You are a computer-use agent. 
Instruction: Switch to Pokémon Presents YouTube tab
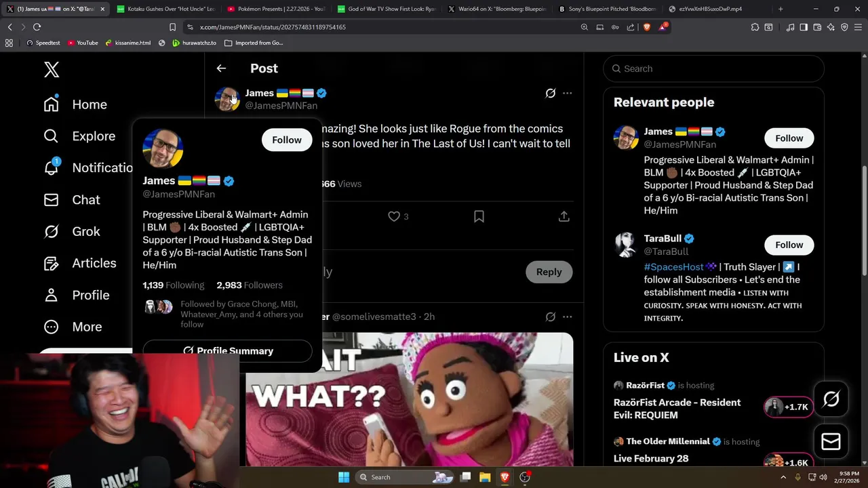click(x=276, y=9)
